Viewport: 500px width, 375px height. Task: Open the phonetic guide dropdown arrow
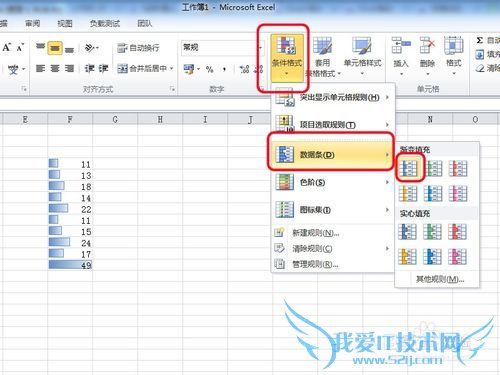(23, 69)
